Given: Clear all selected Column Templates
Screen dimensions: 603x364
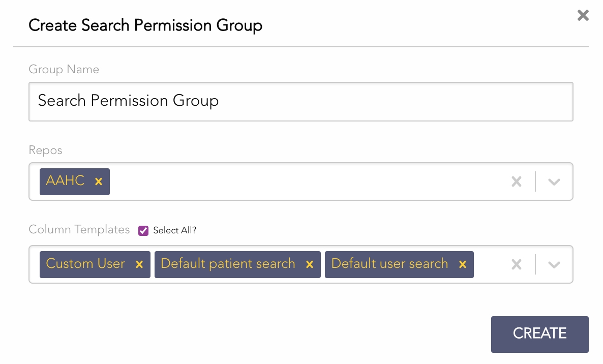Looking at the screenshot, I should [x=517, y=264].
